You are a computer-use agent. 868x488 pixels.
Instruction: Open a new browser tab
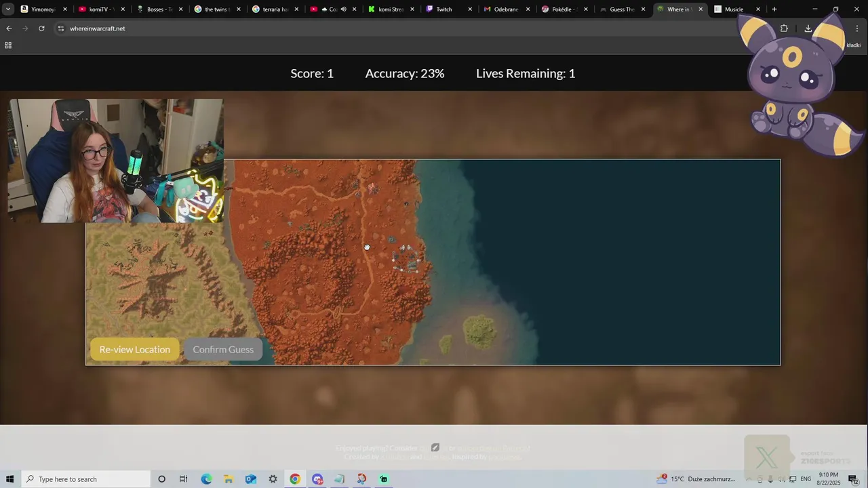774,9
